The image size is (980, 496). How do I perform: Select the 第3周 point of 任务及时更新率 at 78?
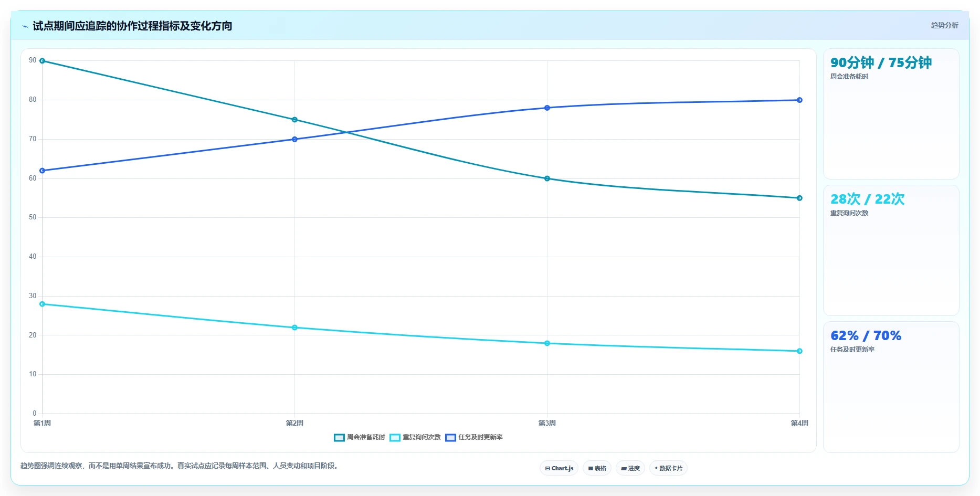(x=547, y=108)
